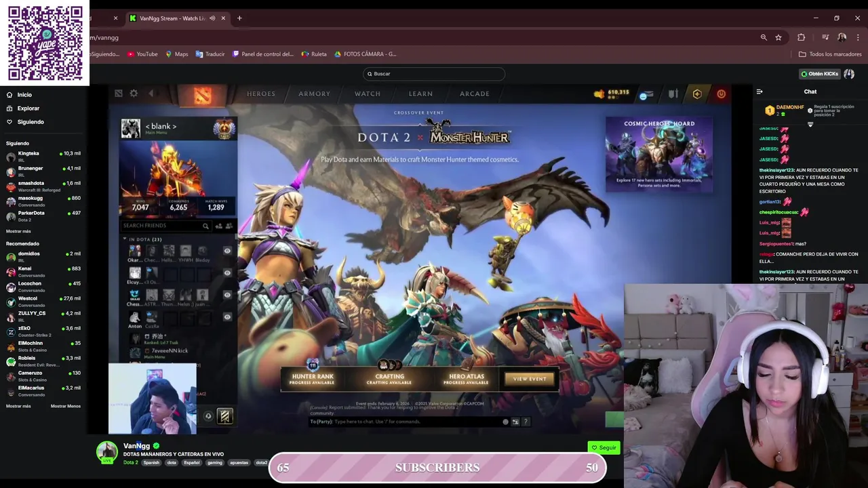Open Kingteka channel in sidebar
The height and width of the screenshot is (488, 868).
(x=43, y=156)
